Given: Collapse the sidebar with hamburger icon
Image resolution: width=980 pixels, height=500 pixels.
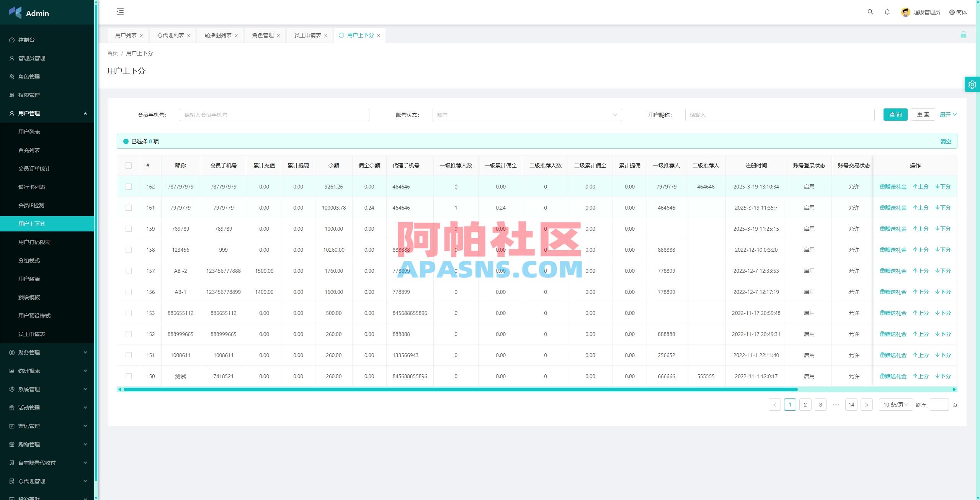Looking at the screenshot, I should click(120, 12).
